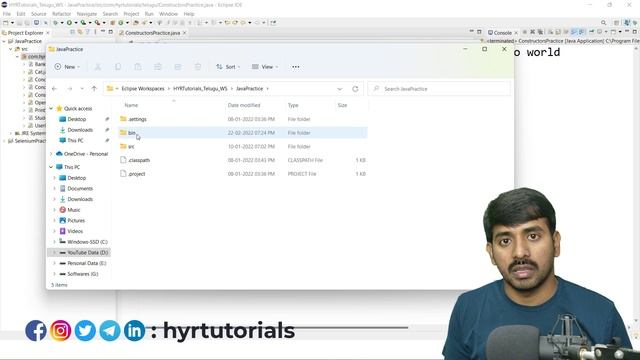Select Softwares (G:) drive
The image size is (640, 360).
tap(79, 274)
